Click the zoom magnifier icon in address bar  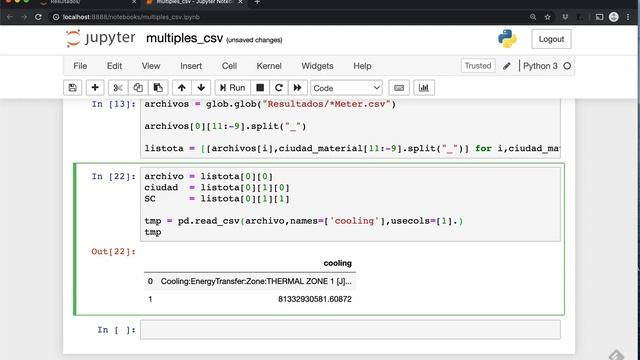[x=533, y=17]
